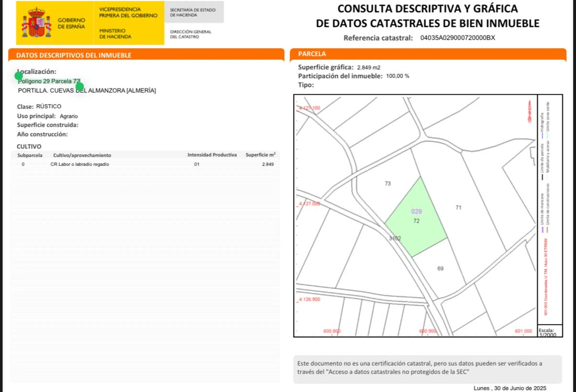576x392 pixels.
Task: Tap the end text selection handle
Action: tap(80, 87)
